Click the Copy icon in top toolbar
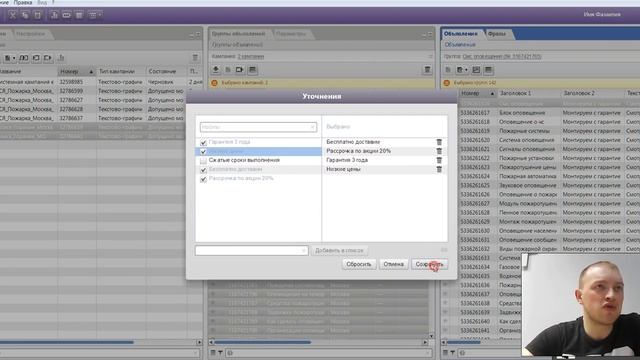 pyautogui.click(x=25, y=15)
